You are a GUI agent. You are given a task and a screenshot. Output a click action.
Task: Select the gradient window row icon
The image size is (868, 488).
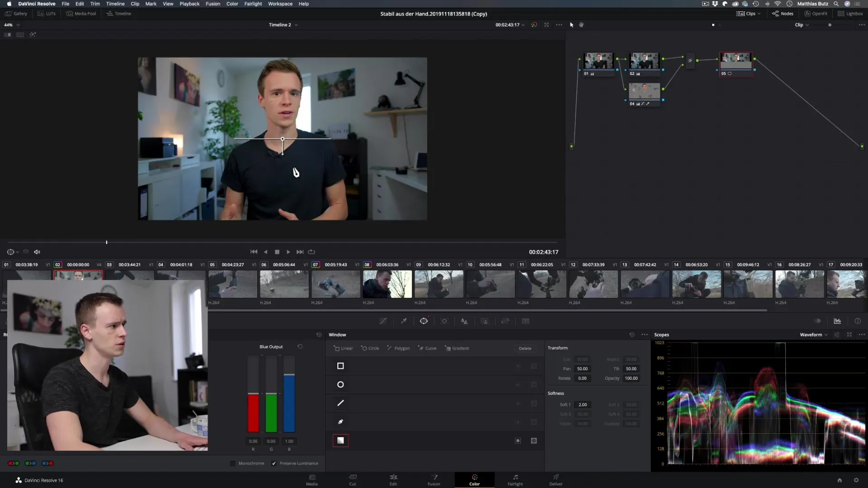[340, 441]
